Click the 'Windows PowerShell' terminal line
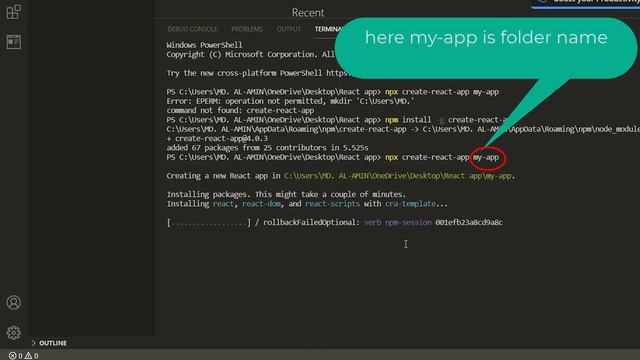640x360 pixels. click(x=204, y=45)
